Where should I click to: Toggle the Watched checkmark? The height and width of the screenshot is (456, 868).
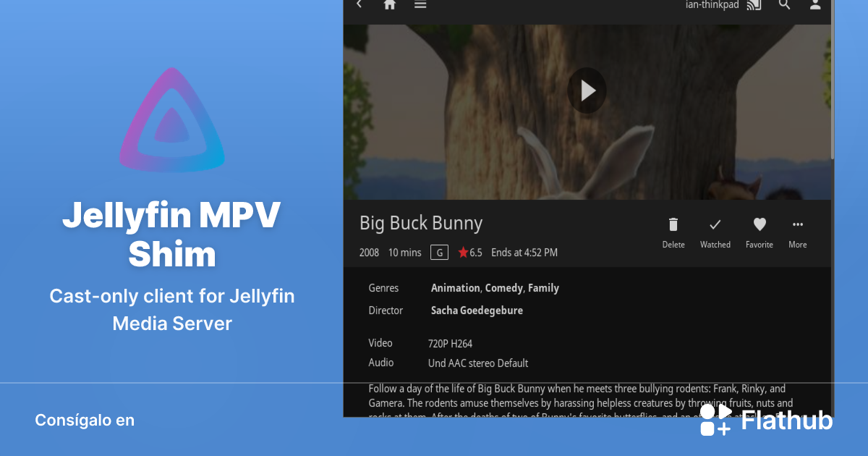715,225
